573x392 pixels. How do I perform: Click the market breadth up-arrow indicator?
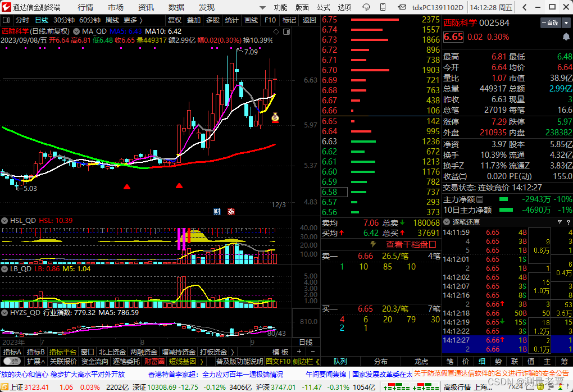click(x=385, y=388)
